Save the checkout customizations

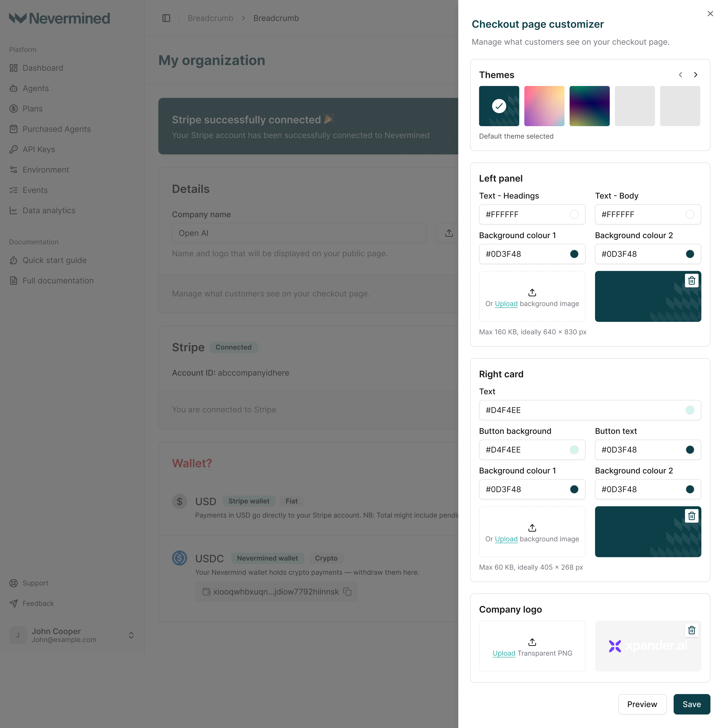[x=692, y=704]
